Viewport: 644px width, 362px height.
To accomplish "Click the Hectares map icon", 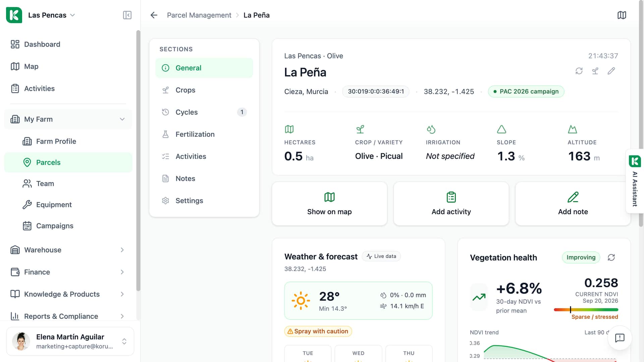I will 289,129.
